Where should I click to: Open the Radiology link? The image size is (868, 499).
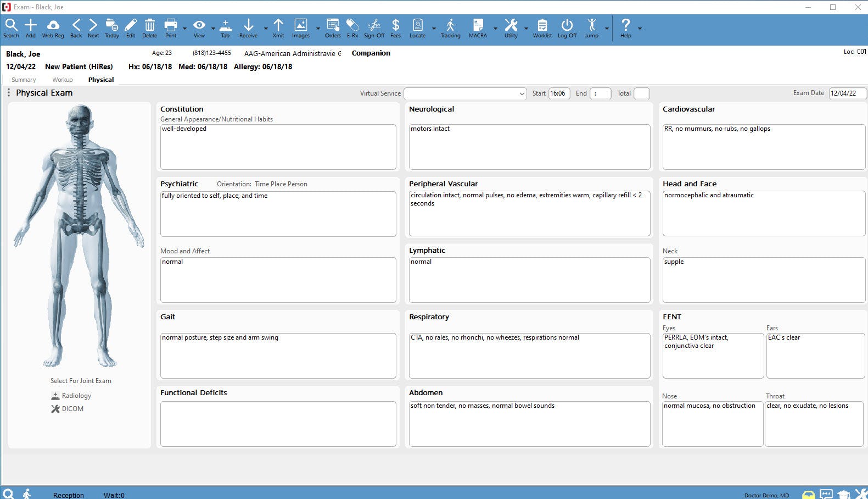point(71,396)
